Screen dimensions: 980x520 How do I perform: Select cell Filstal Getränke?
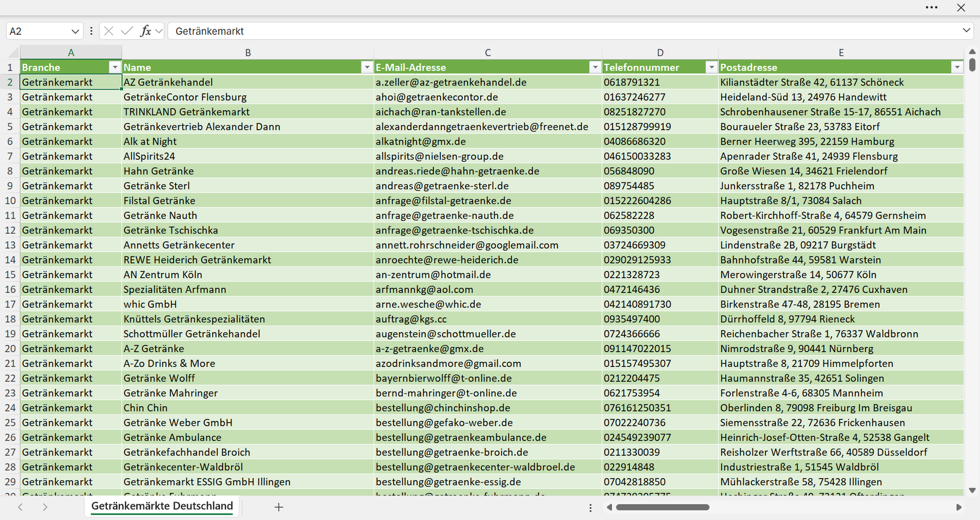point(248,200)
